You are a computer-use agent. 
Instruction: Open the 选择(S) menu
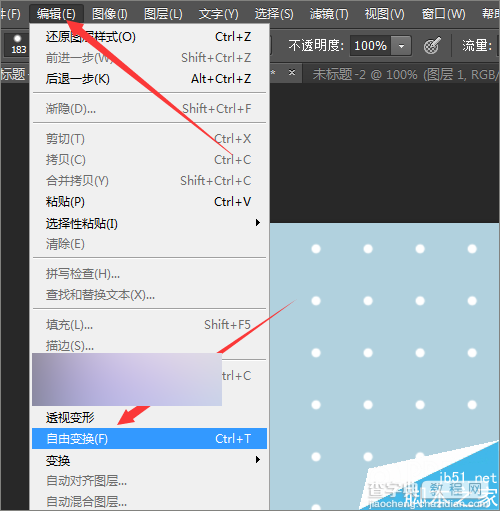[x=274, y=14]
